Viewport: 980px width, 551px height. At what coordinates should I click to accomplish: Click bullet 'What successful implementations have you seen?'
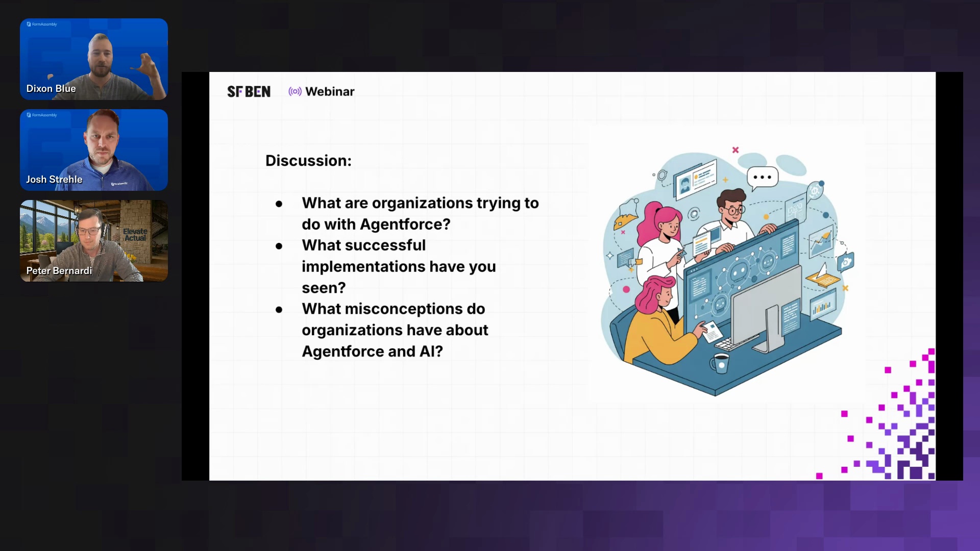(x=399, y=266)
